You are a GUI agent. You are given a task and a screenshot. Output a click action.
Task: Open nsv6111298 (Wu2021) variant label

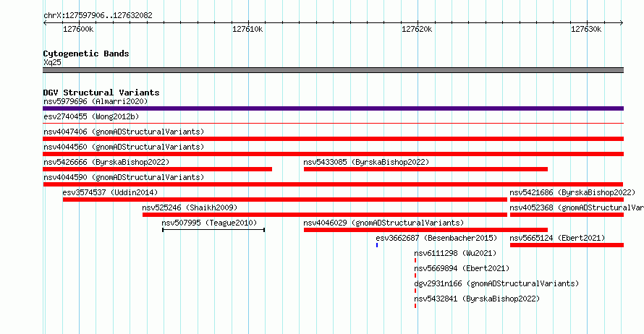(x=455, y=253)
